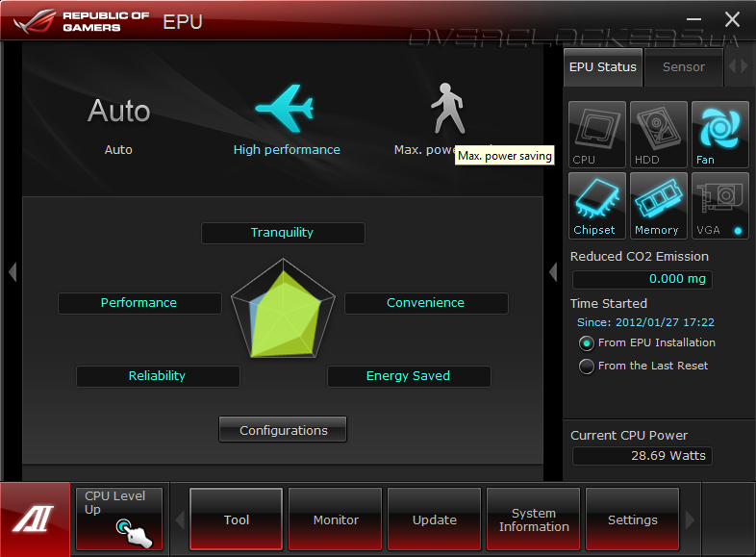
Task: Open the Update menu
Action: (435, 519)
